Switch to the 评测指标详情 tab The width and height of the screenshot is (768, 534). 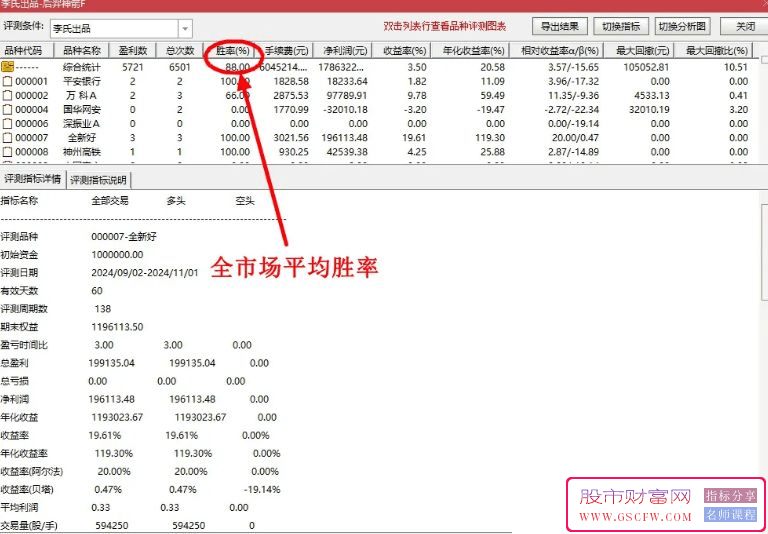pos(33,179)
